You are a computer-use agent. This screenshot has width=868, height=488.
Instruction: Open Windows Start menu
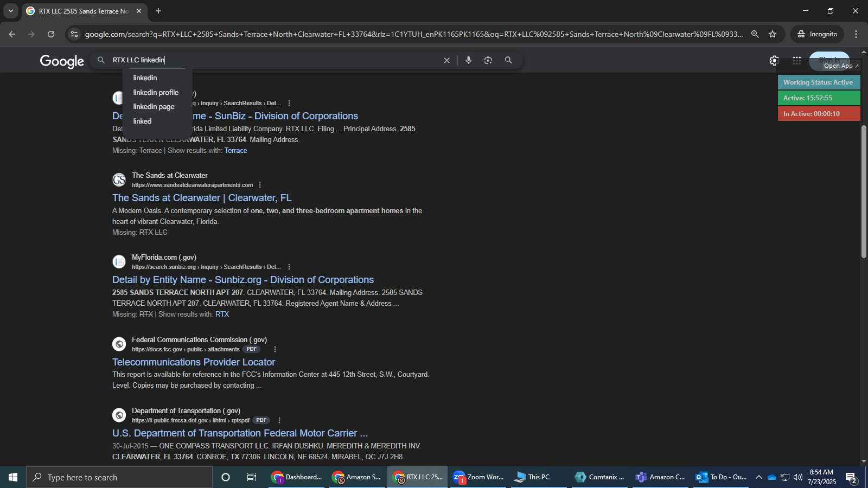(x=13, y=477)
